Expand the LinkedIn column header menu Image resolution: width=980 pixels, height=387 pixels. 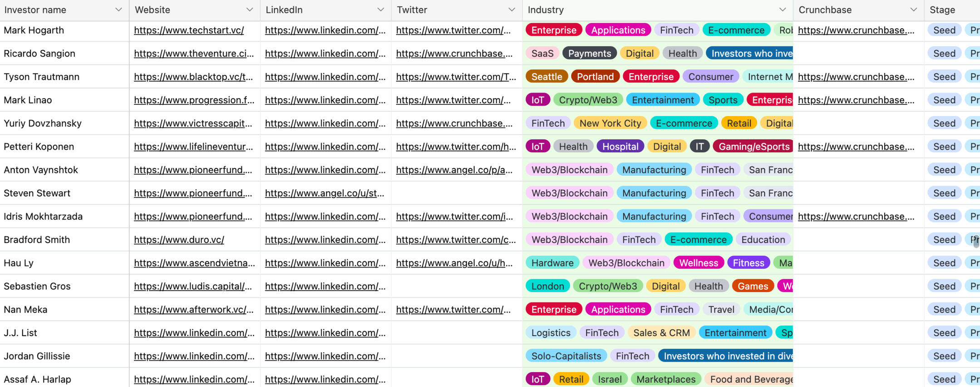click(380, 10)
